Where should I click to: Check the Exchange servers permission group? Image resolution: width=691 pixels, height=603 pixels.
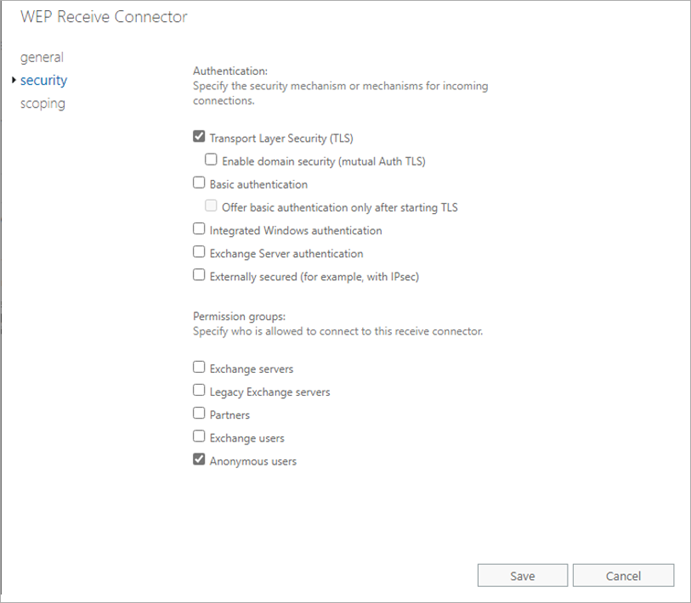click(x=199, y=368)
